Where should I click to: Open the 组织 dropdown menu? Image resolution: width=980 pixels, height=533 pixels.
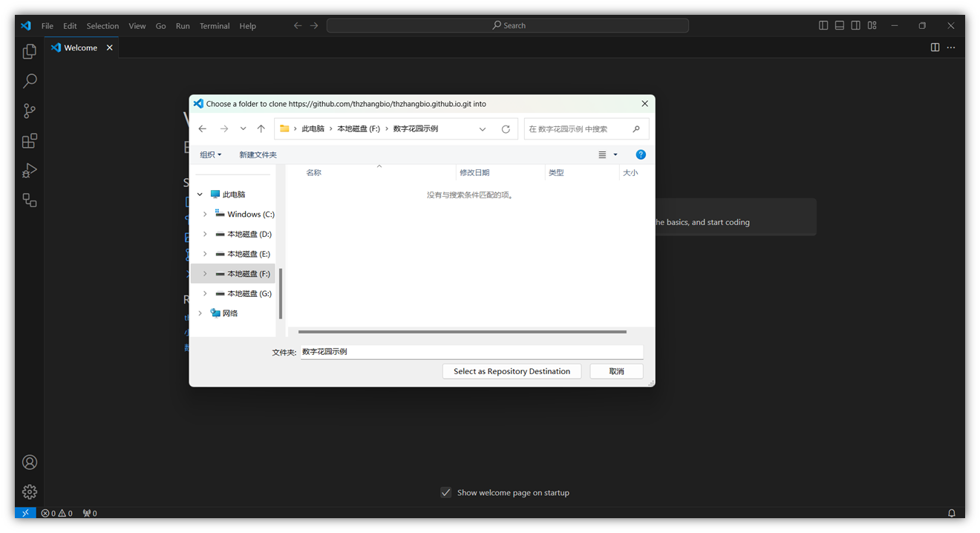pyautogui.click(x=211, y=154)
